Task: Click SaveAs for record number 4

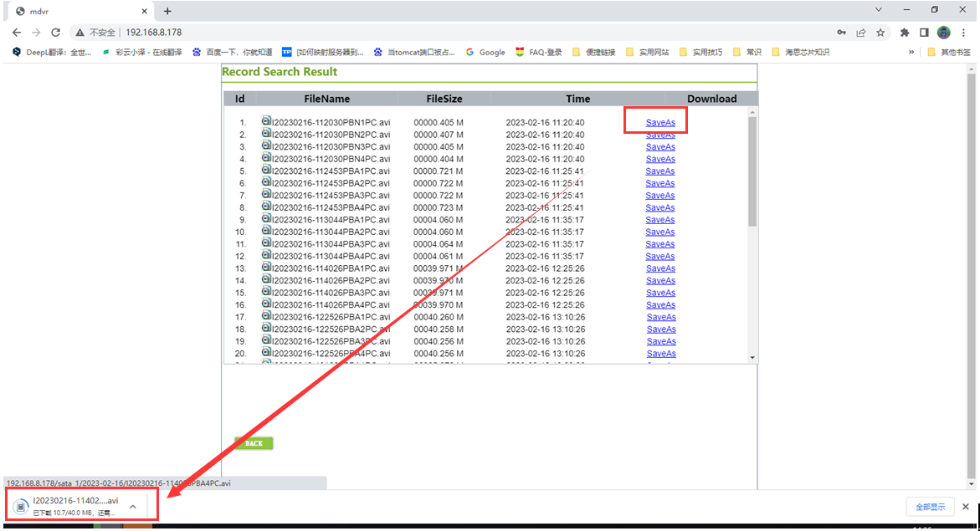Action: click(x=660, y=159)
